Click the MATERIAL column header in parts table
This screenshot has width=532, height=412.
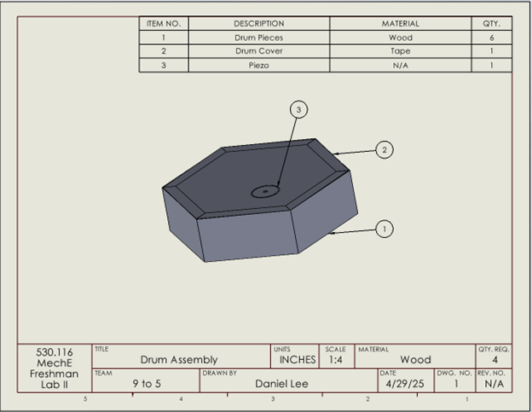point(400,24)
